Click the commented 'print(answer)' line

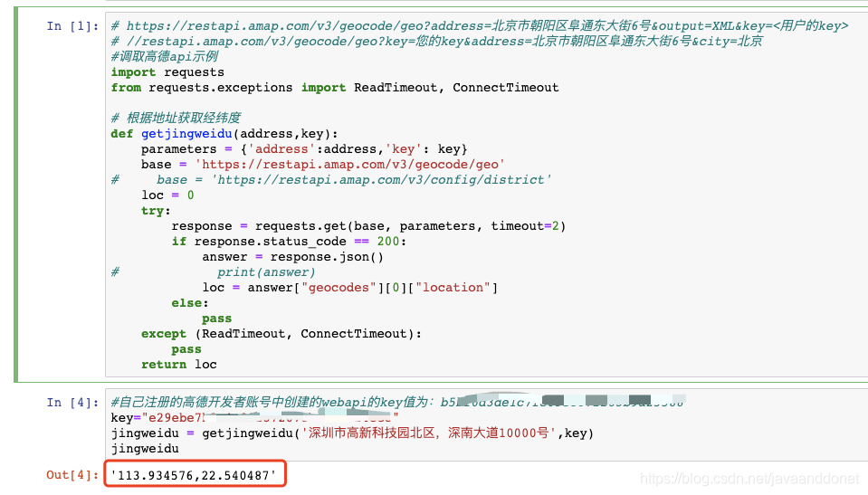[x=213, y=272]
